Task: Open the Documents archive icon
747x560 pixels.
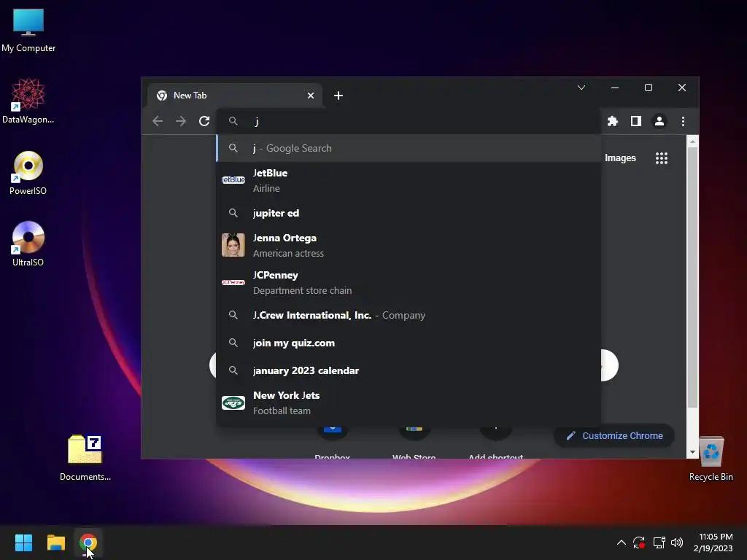Action: (x=85, y=458)
